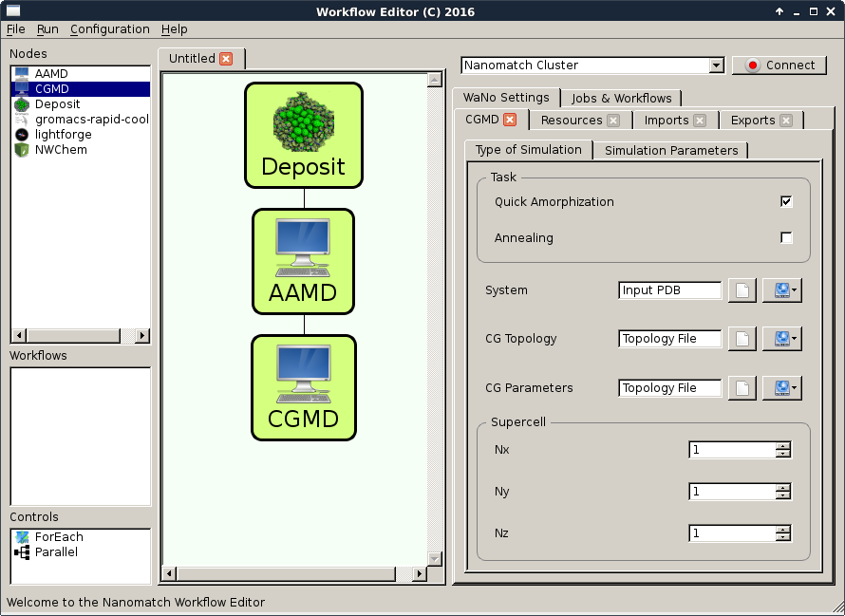845x616 pixels.
Task: Disable the Quick Amorphization checkbox
Action: (x=786, y=202)
